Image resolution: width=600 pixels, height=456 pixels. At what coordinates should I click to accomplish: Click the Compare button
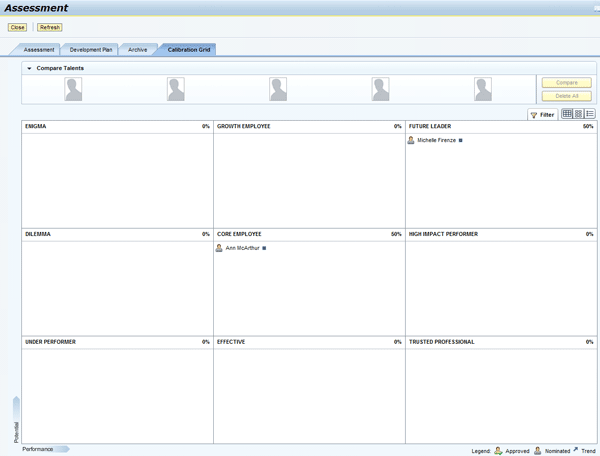click(566, 83)
